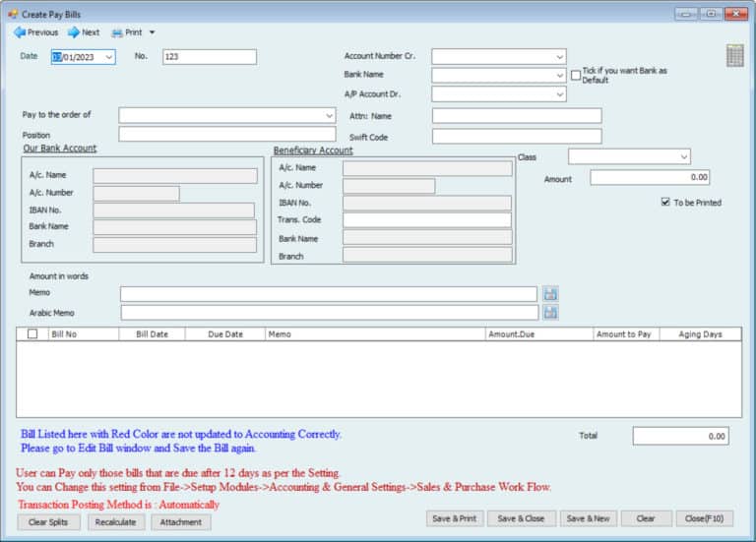This screenshot has height=542, width=756.
Task: Expand the Class dropdown
Action: (683, 157)
